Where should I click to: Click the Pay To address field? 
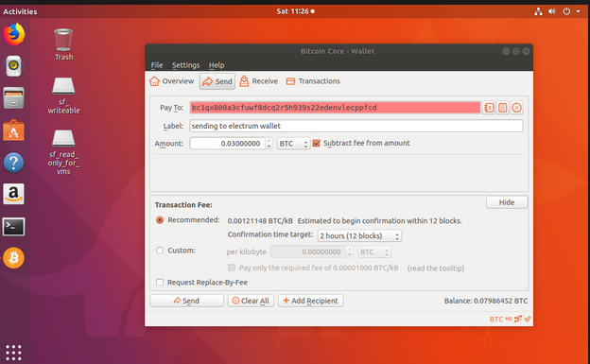click(x=335, y=108)
